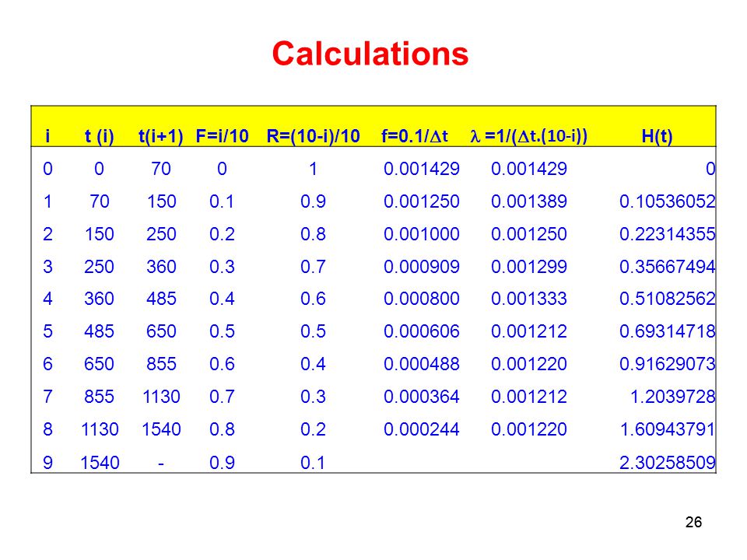Click λ value '0.001333'

(x=529, y=299)
